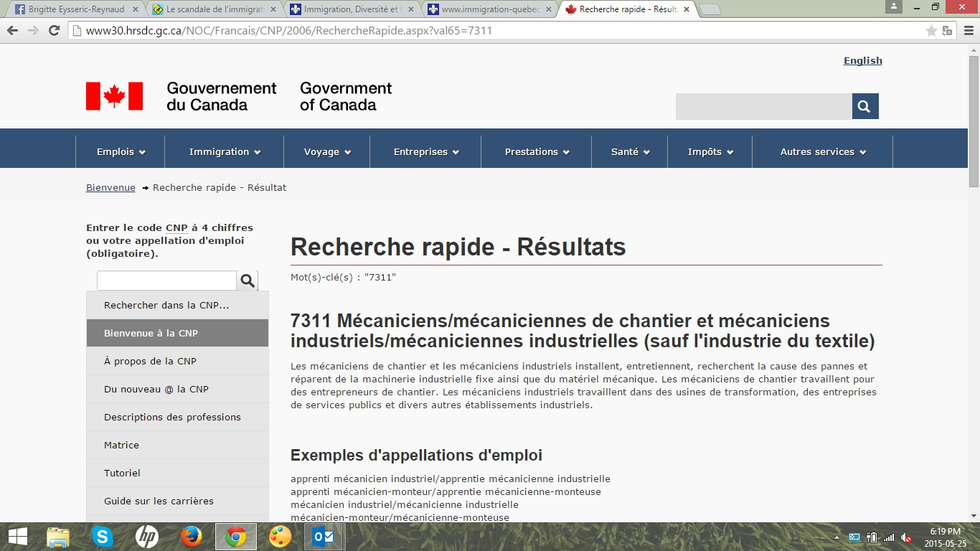
Task: Open Matrice in the sidebar menu
Action: point(122,445)
